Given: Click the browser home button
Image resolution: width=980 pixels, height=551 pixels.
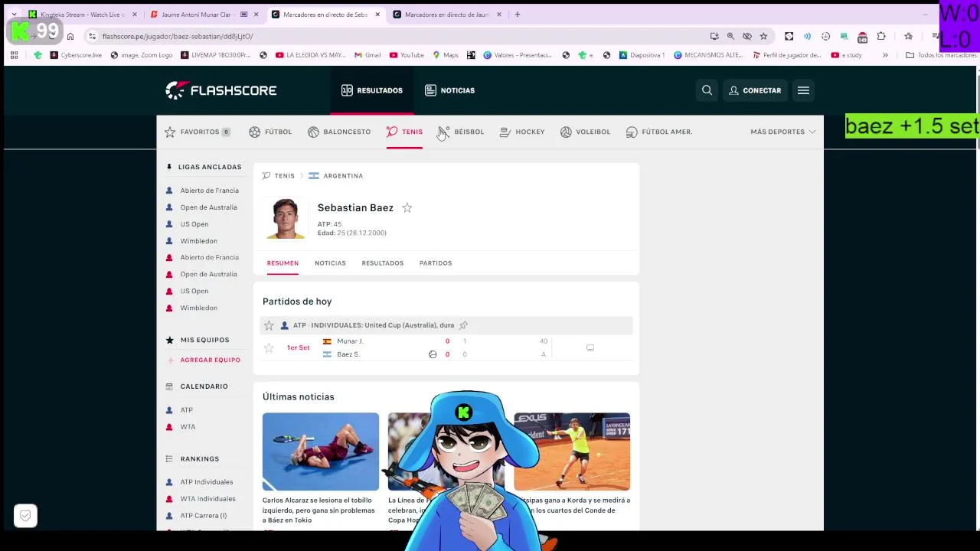Looking at the screenshot, I should [70, 36].
